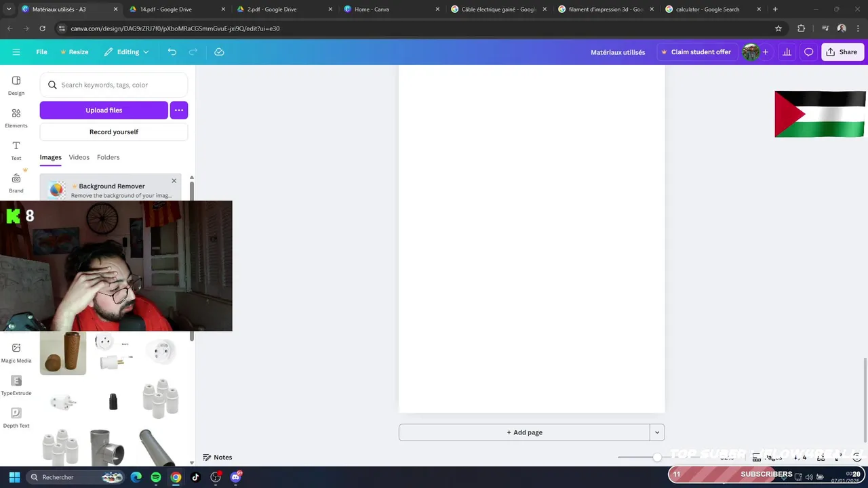Image resolution: width=868 pixels, height=488 pixels.
Task: Open TikTok from the taskbar
Action: [195, 477]
